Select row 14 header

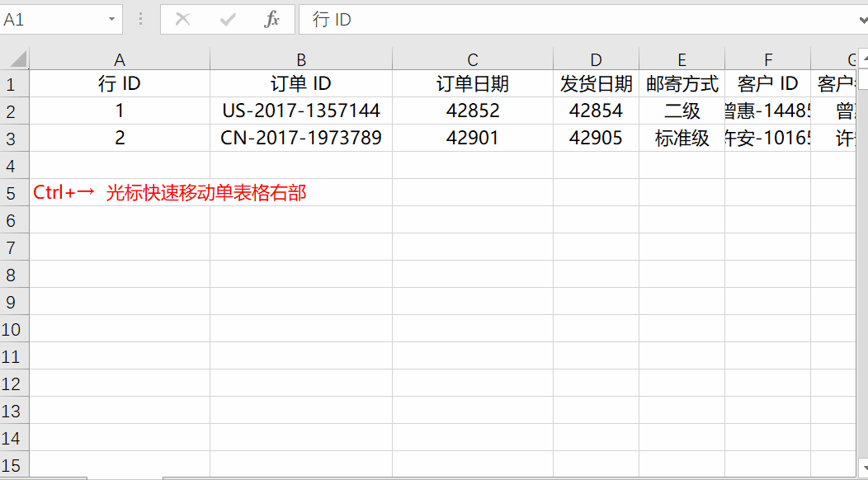[x=14, y=437]
